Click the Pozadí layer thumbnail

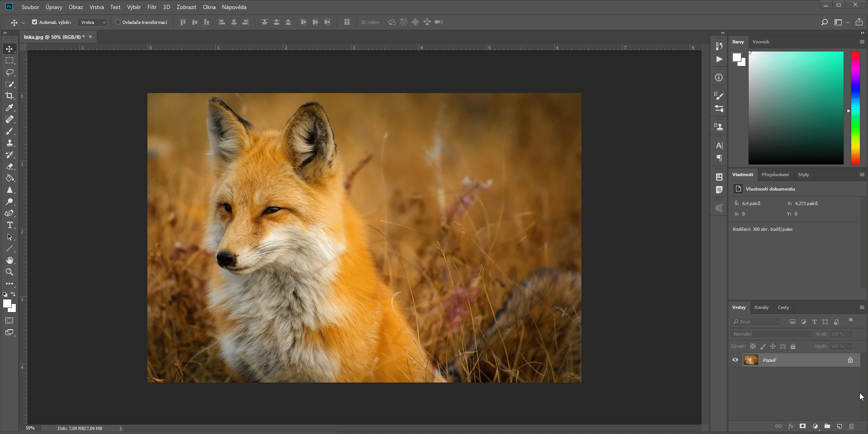(x=750, y=360)
